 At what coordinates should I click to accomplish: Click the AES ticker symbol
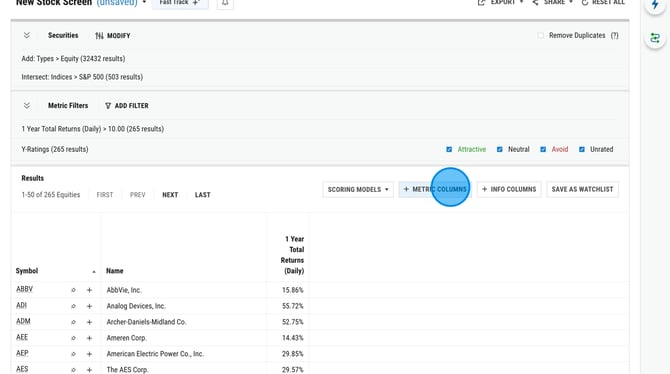[x=22, y=369]
